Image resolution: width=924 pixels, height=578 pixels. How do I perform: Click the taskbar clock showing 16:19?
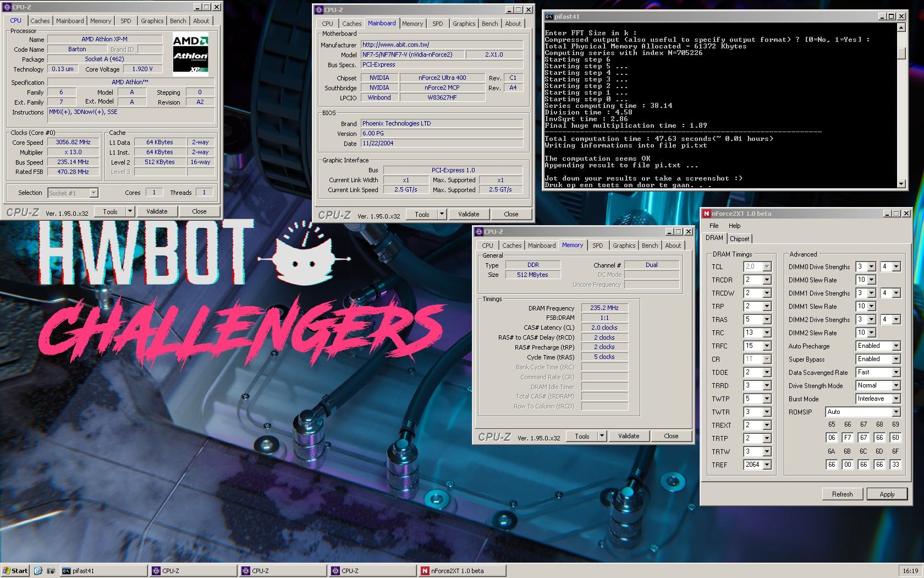tap(910, 571)
